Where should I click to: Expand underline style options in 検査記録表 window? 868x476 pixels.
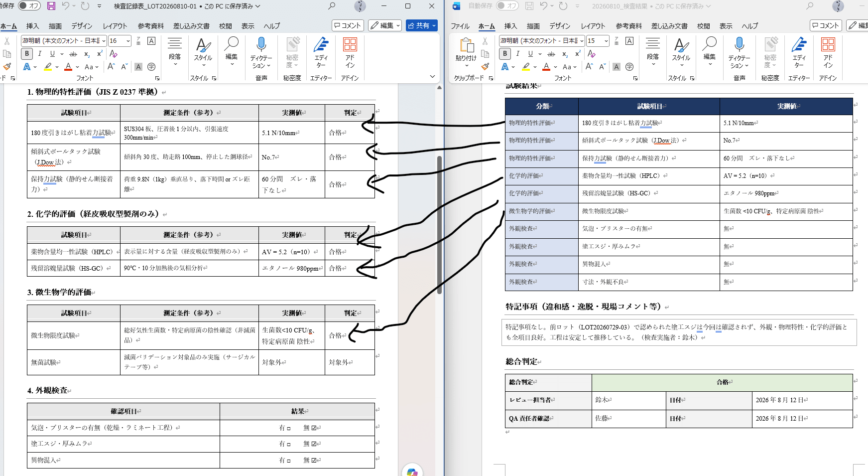pyautogui.click(x=62, y=54)
